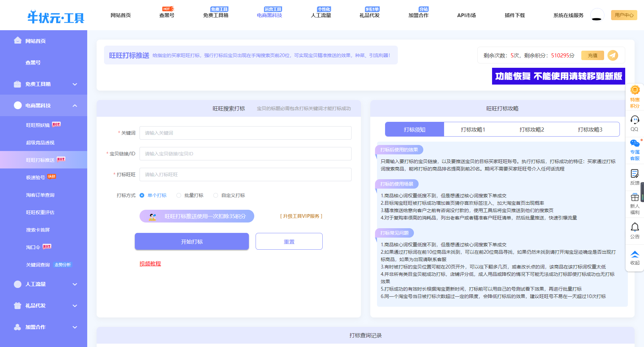644x347 pixels.
Task: Click the 关键词 input field
Action: click(x=245, y=133)
